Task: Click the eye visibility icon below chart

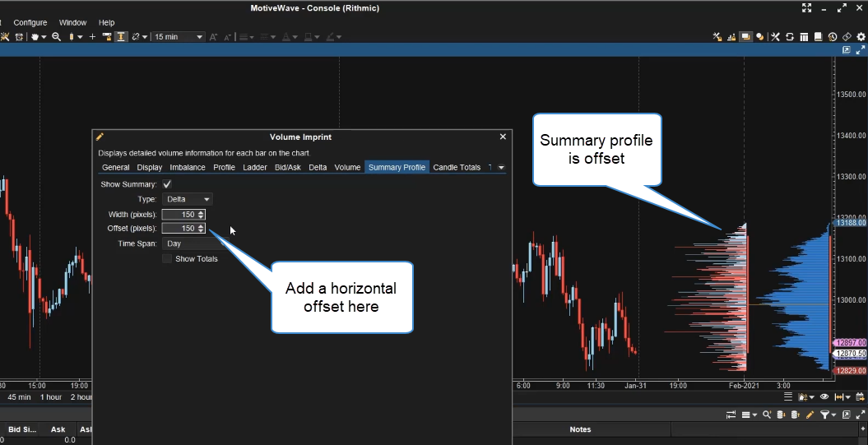Action: tap(824, 396)
